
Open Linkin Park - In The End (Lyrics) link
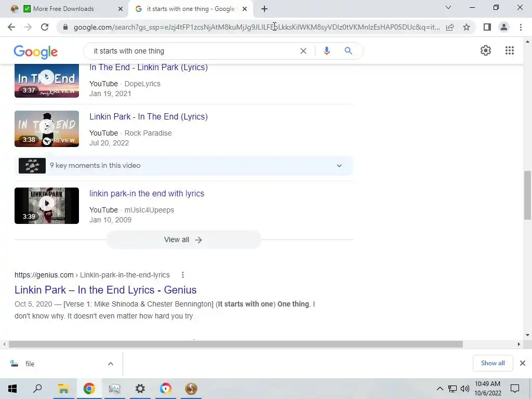pyautogui.click(x=148, y=116)
